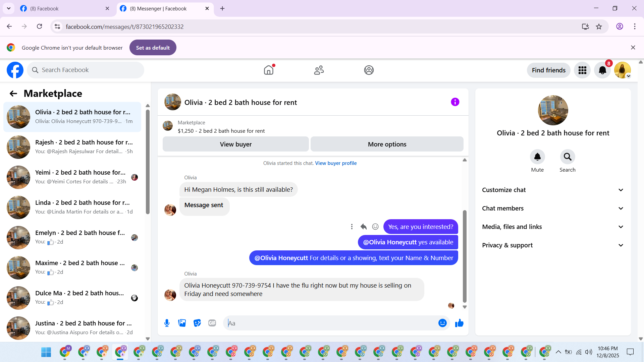Open Chrome's tab search dropdown
The width and height of the screenshot is (644, 362).
(9, 8)
